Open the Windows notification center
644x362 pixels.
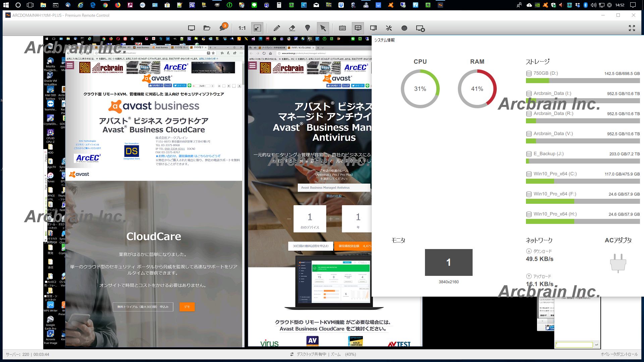pos(633,5)
